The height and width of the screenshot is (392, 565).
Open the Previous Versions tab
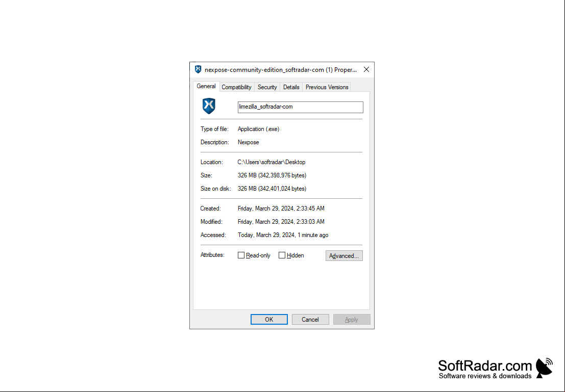pos(327,87)
